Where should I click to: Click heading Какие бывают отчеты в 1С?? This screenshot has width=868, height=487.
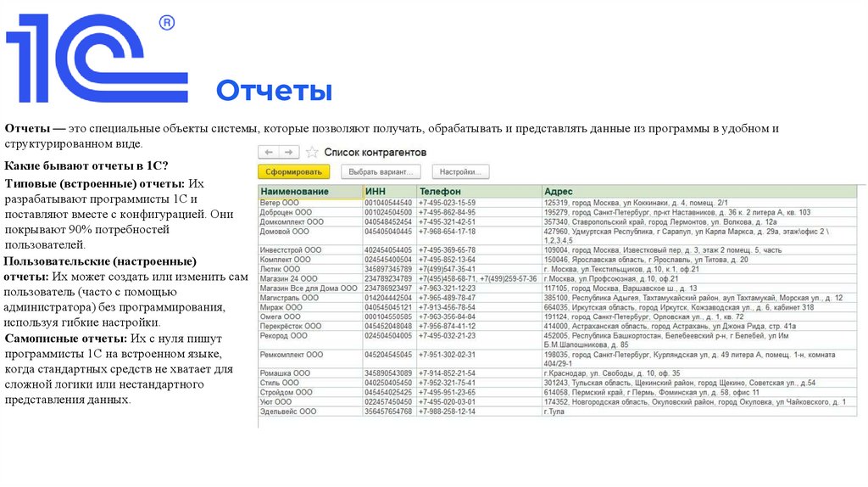86,165
